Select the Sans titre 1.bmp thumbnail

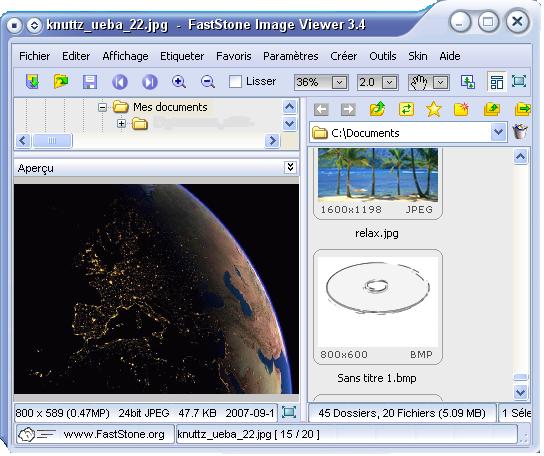(x=377, y=307)
